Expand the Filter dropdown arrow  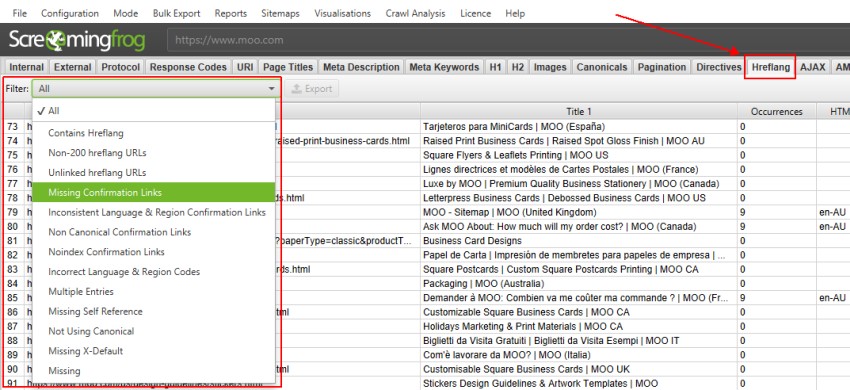(271, 88)
